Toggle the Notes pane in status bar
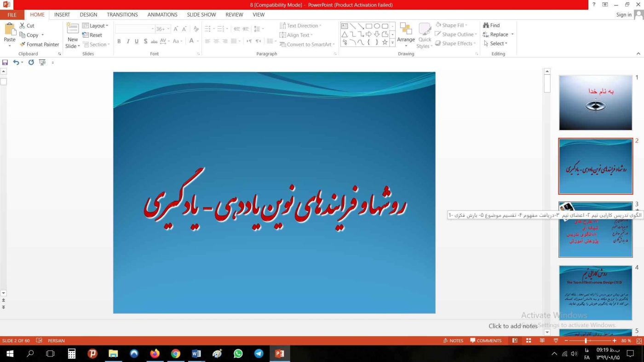The width and height of the screenshot is (644, 362). [453, 340]
